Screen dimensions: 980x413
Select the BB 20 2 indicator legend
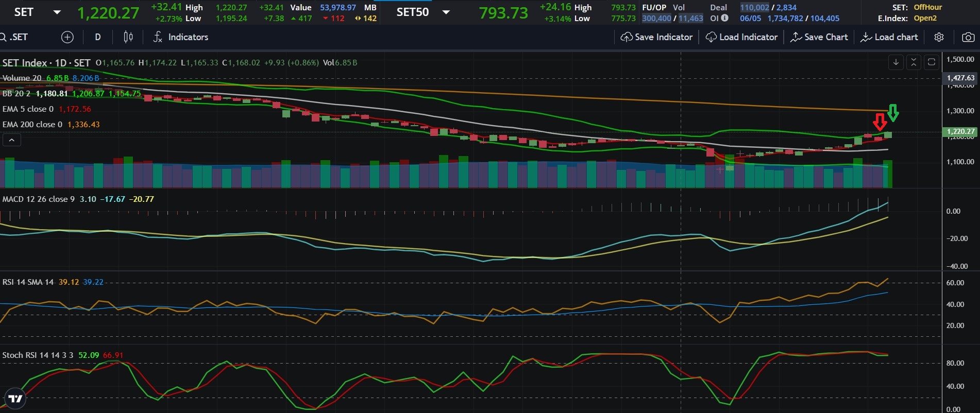pyautogui.click(x=16, y=94)
